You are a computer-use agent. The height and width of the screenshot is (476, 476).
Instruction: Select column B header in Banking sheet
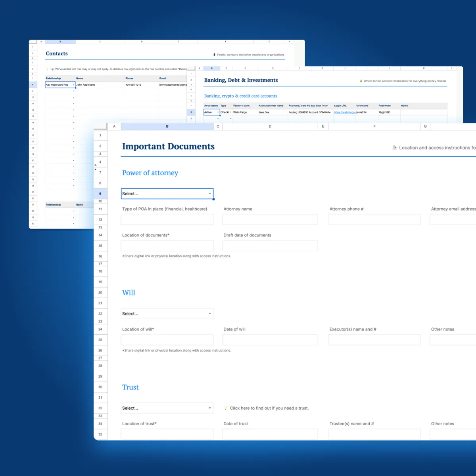pyautogui.click(x=212, y=68)
